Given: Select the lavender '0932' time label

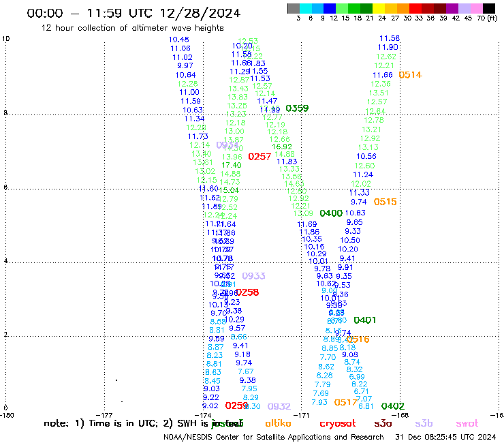Looking at the screenshot, I should (279, 406).
